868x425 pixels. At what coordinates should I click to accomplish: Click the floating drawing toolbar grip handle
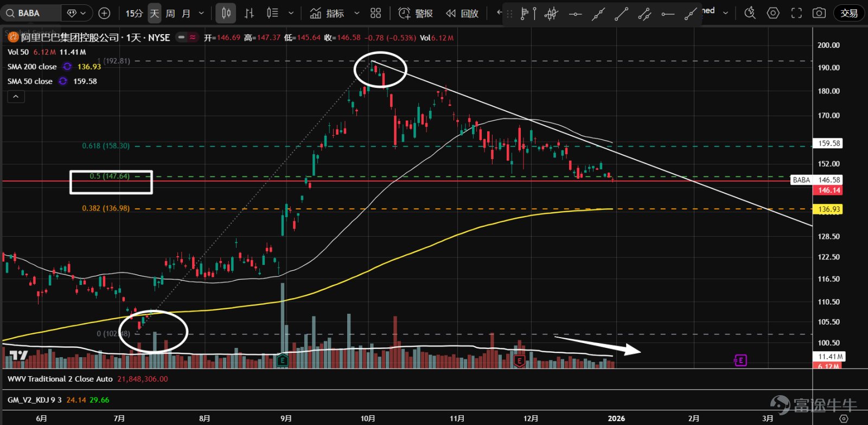pyautogui.click(x=509, y=14)
